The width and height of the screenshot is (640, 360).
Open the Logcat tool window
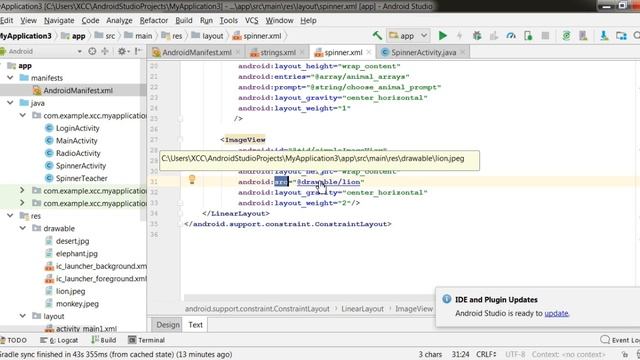point(60,340)
